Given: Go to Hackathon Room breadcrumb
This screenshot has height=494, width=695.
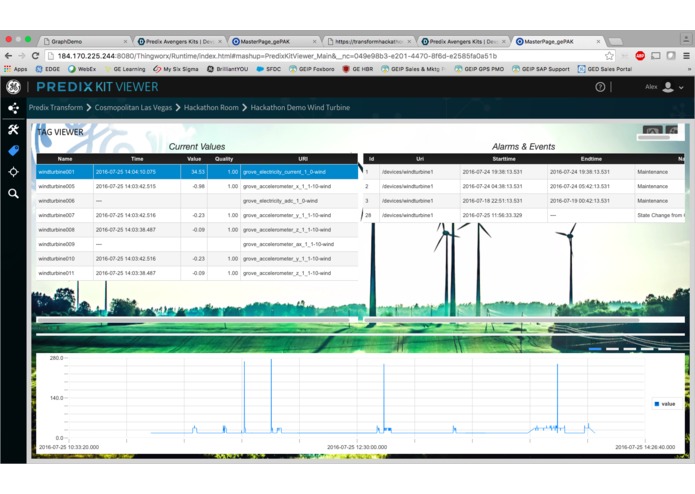Looking at the screenshot, I should (x=211, y=108).
